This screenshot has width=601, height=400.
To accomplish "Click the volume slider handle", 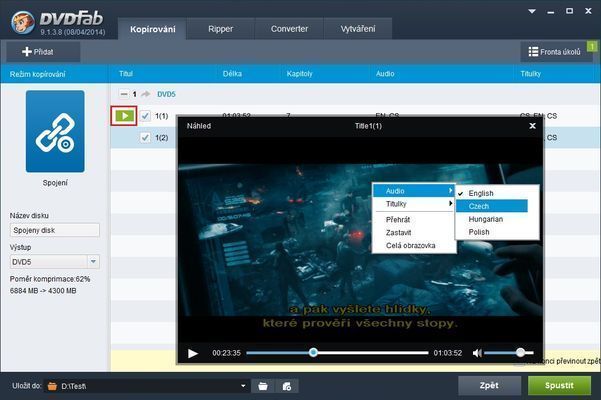I will pyautogui.click(x=520, y=352).
